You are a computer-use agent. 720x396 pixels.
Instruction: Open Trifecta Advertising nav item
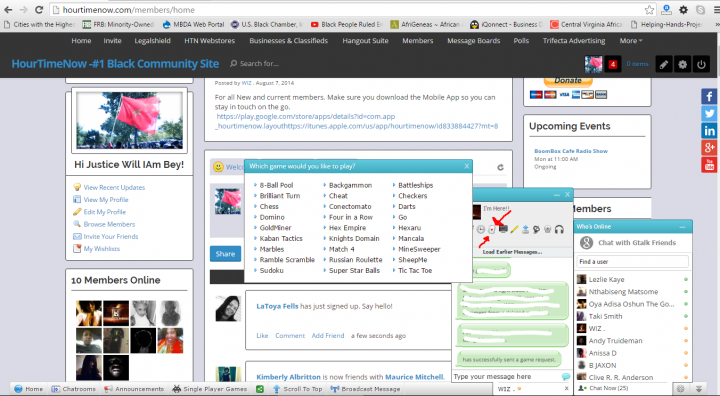click(x=574, y=40)
